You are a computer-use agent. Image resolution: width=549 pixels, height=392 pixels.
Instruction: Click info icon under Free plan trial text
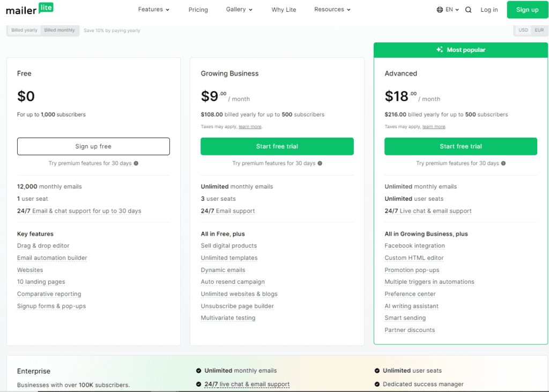tap(136, 163)
